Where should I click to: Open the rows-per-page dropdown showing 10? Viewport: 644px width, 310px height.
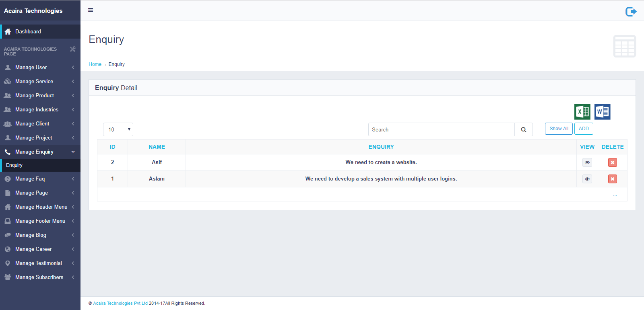point(118,129)
